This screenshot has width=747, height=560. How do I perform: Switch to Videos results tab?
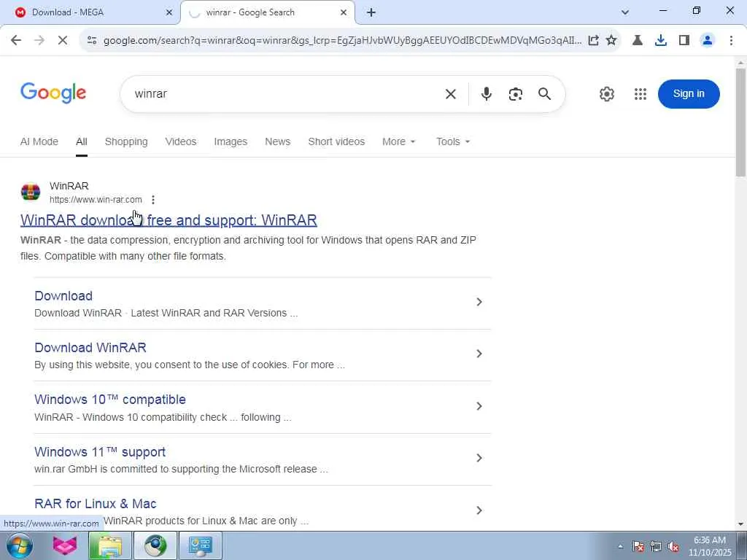[181, 142]
